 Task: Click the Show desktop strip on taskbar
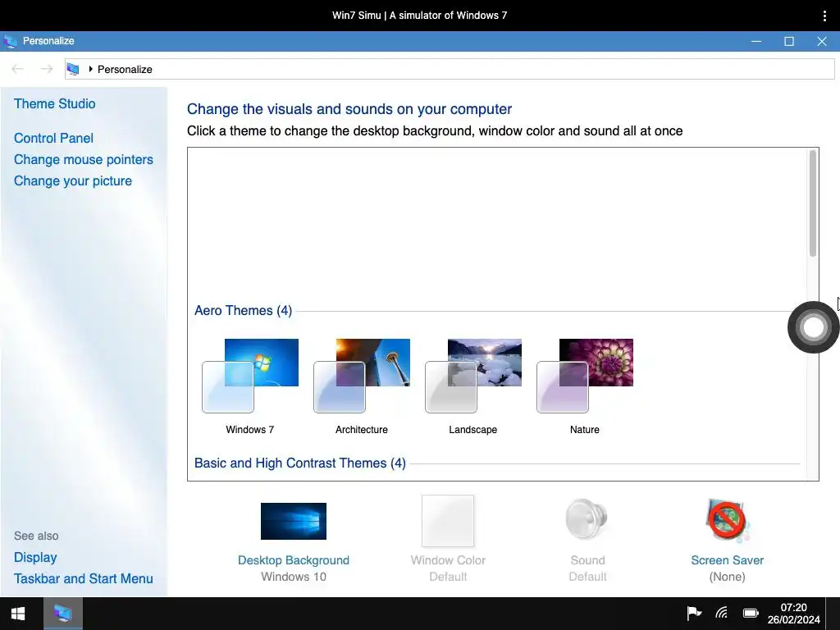click(833, 614)
